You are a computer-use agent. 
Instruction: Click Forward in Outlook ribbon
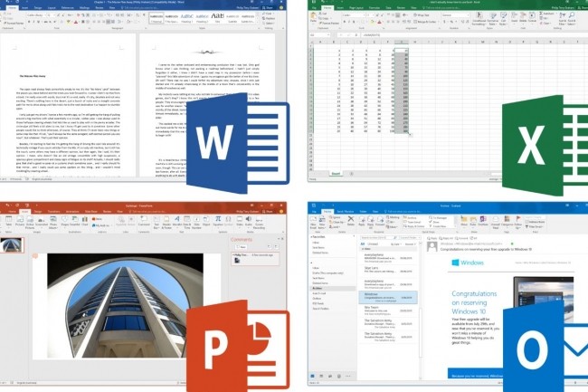380,221
